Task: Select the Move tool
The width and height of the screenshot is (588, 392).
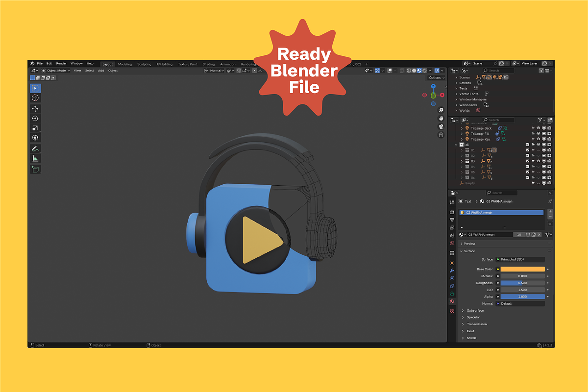Action: pos(35,109)
